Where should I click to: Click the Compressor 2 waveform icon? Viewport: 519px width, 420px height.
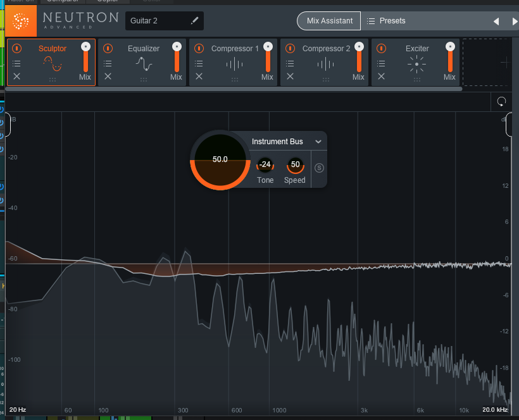(326, 64)
